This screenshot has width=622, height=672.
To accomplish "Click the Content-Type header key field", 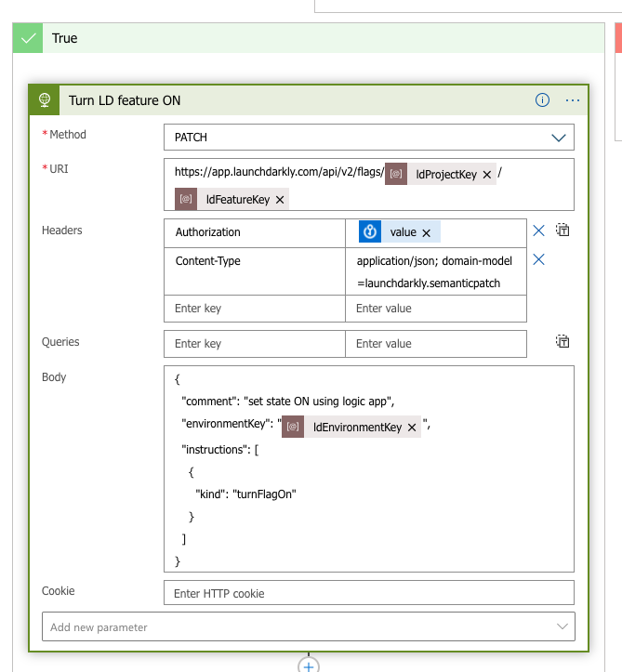I will [255, 271].
